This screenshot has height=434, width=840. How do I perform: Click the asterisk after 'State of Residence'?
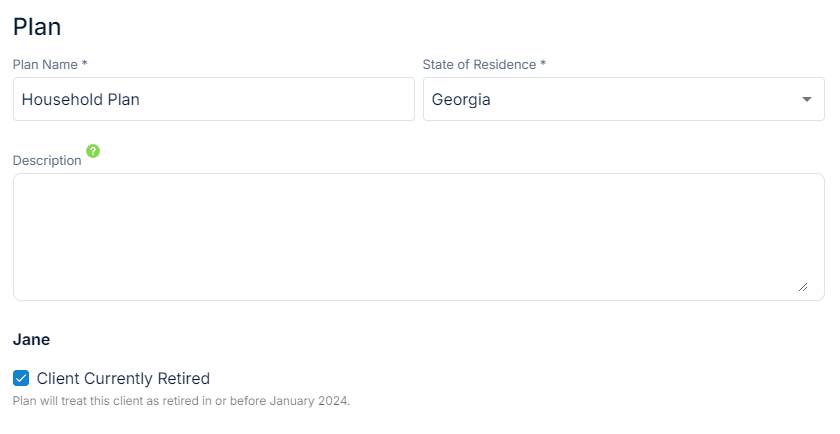(x=543, y=64)
